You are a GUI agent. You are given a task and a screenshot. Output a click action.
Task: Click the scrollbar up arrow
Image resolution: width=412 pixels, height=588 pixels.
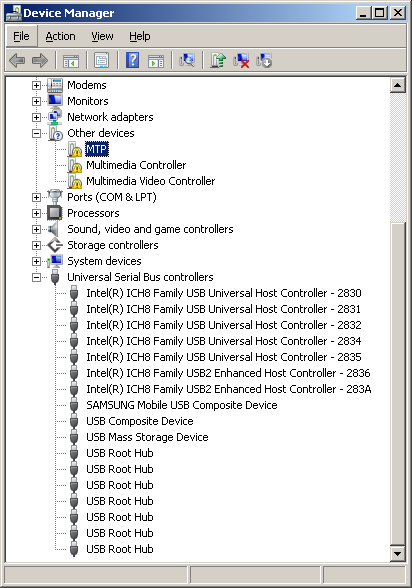coord(397,86)
